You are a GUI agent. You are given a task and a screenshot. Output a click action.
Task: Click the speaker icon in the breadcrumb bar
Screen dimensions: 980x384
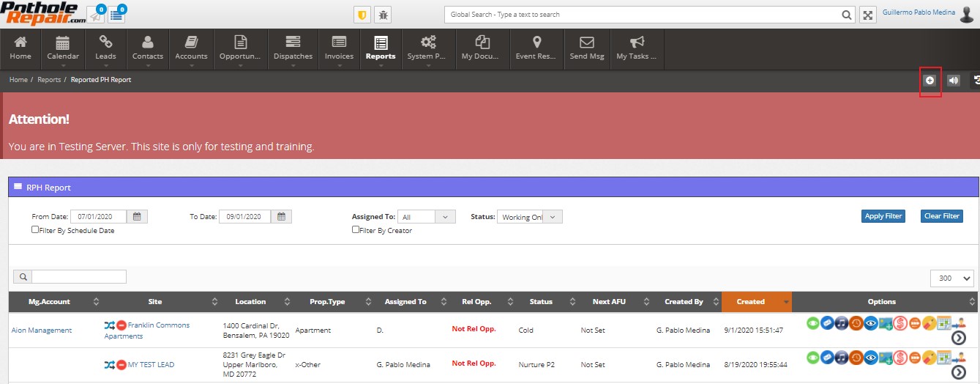click(953, 81)
